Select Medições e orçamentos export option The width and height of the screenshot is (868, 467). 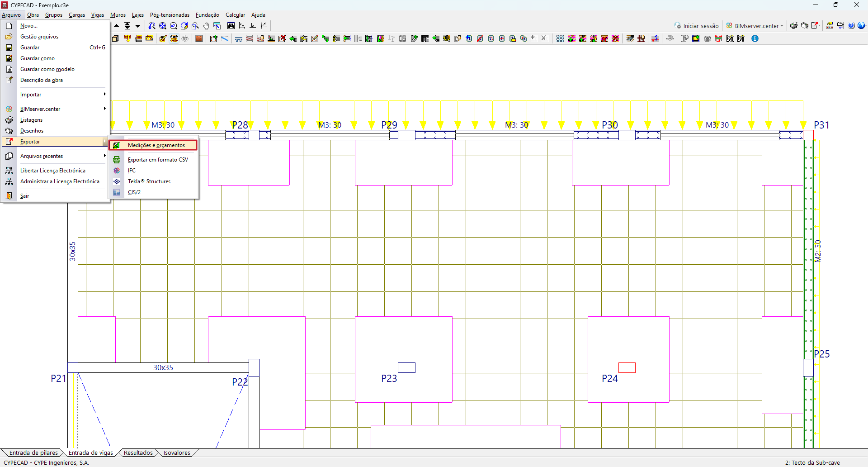click(153, 145)
